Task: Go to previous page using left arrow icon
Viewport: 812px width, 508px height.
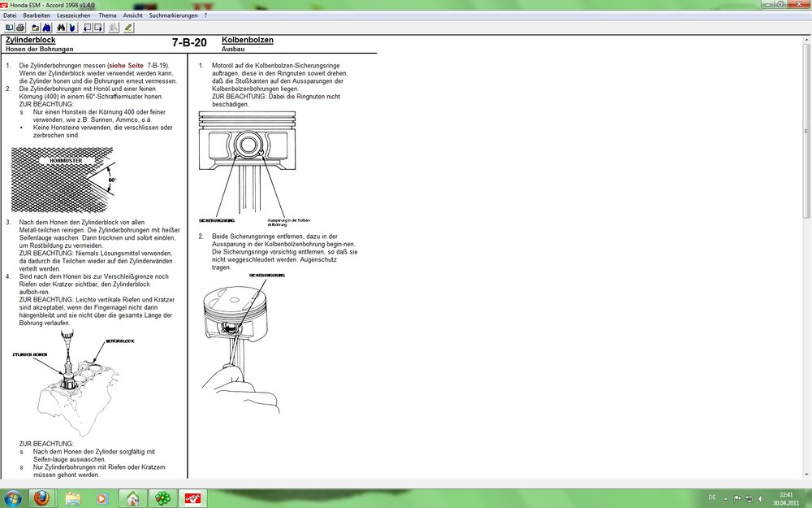Action: coord(87,28)
